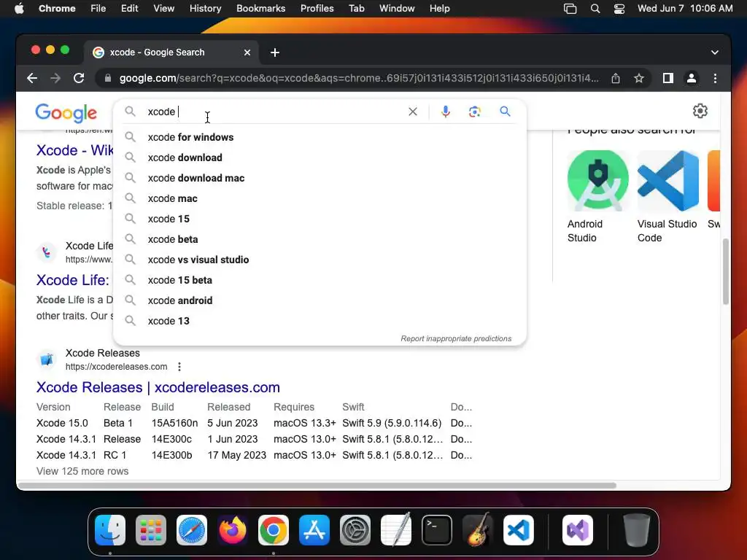Select the 'xcode 13' suggestion
Image resolution: width=747 pixels, height=560 pixels.
(320, 322)
